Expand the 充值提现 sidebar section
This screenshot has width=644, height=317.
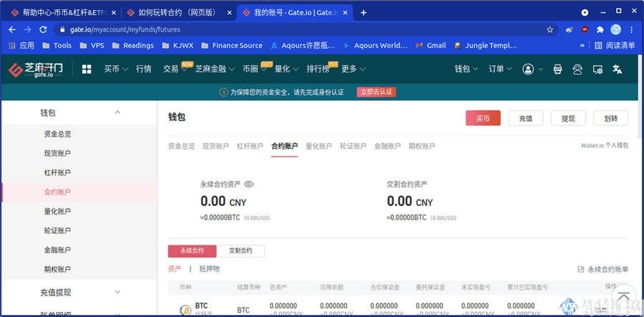(x=118, y=292)
